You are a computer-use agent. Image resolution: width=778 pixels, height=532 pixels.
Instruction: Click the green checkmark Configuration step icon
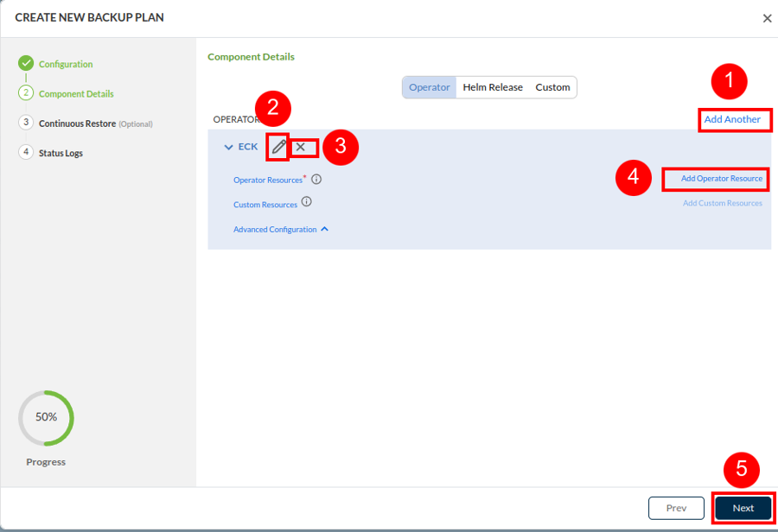coord(26,64)
